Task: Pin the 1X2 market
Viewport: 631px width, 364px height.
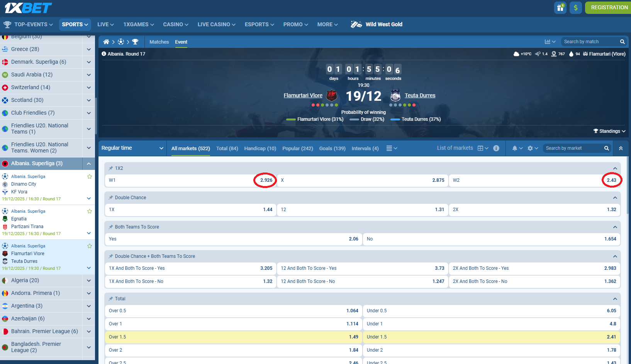Action: 110,168
